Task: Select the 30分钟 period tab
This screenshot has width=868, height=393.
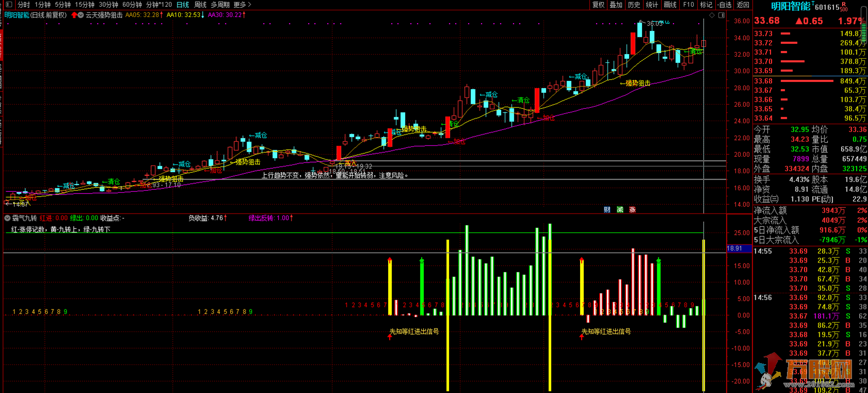Action: point(108,5)
